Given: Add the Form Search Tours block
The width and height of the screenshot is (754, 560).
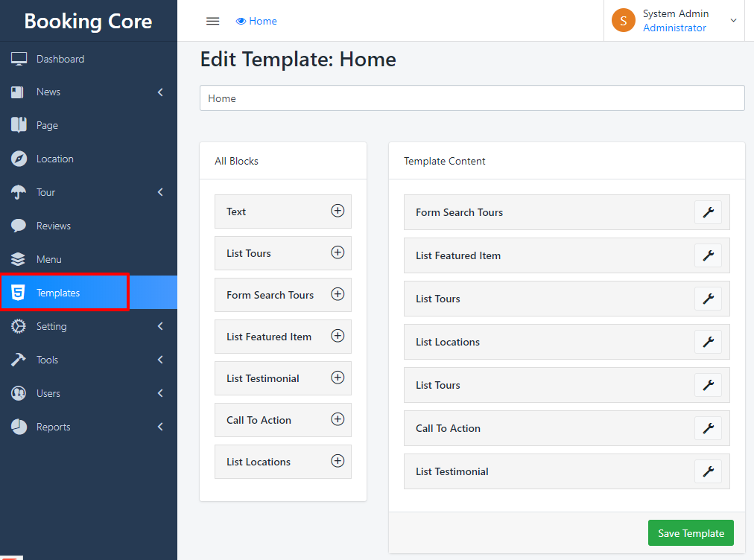Looking at the screenshot, I should coord(338,294).
